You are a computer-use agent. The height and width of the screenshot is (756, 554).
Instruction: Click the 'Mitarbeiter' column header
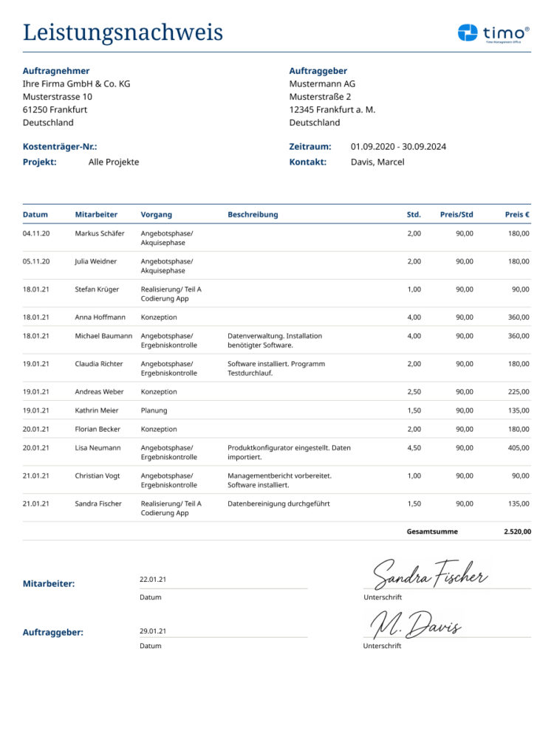coord(96,215)
